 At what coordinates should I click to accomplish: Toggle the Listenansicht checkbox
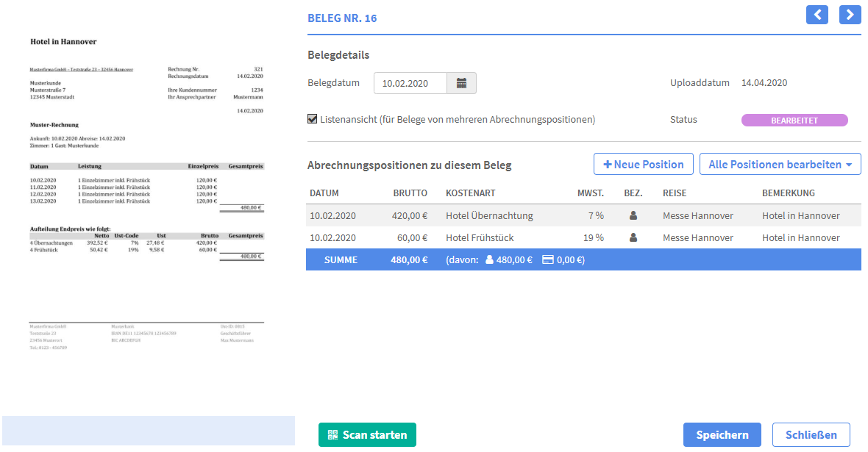pos(312,119)
